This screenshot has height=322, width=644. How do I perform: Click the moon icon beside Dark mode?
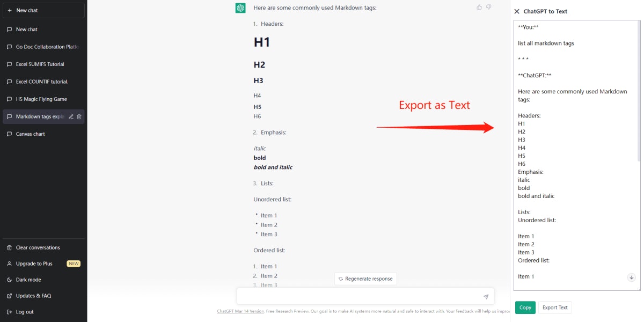tap(9, 280)
